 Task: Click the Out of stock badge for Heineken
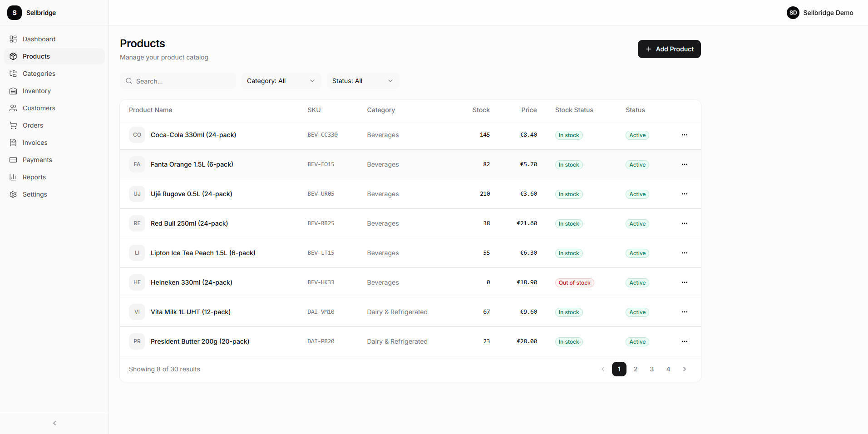[574, 282]
